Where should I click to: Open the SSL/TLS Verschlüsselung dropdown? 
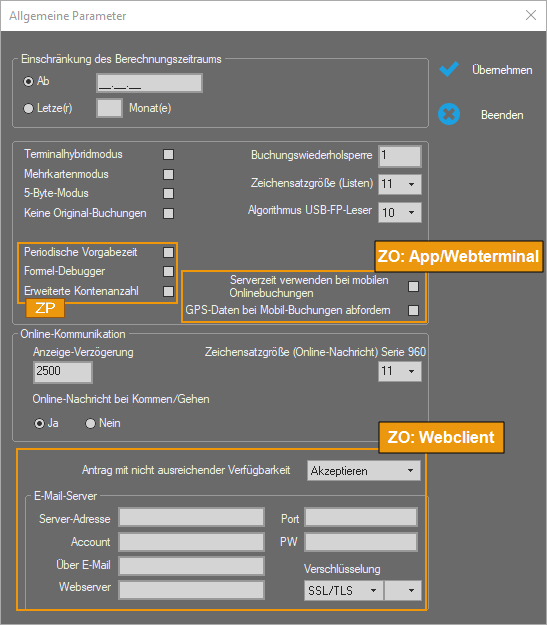(344, 590)
